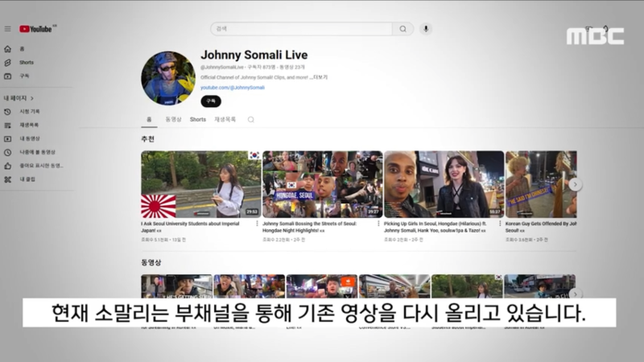The height and width of the screenshot is (362, 644).
Task: Open the youtube.com/@JohnnySomali link
Action: (233, 87)
